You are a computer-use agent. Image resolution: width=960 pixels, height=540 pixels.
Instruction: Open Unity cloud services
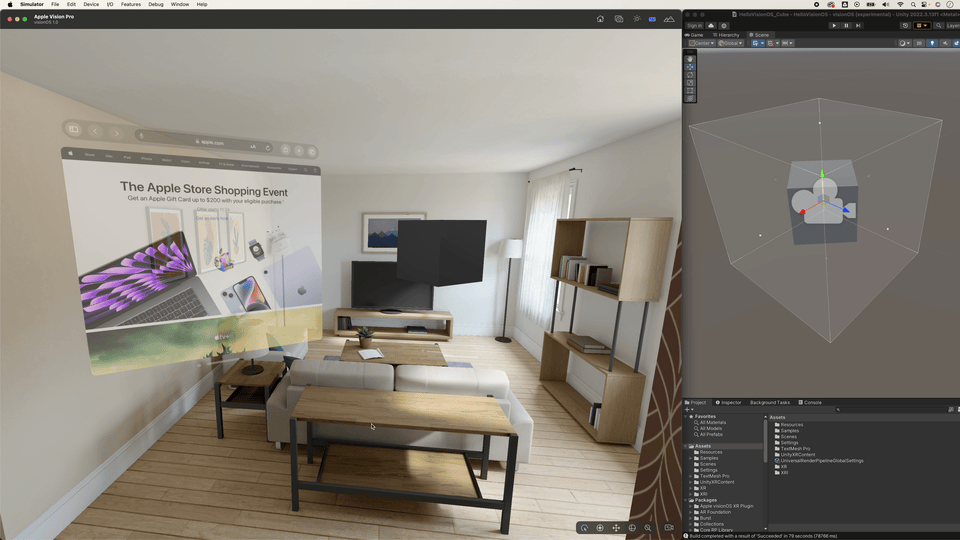coord(711,26)
